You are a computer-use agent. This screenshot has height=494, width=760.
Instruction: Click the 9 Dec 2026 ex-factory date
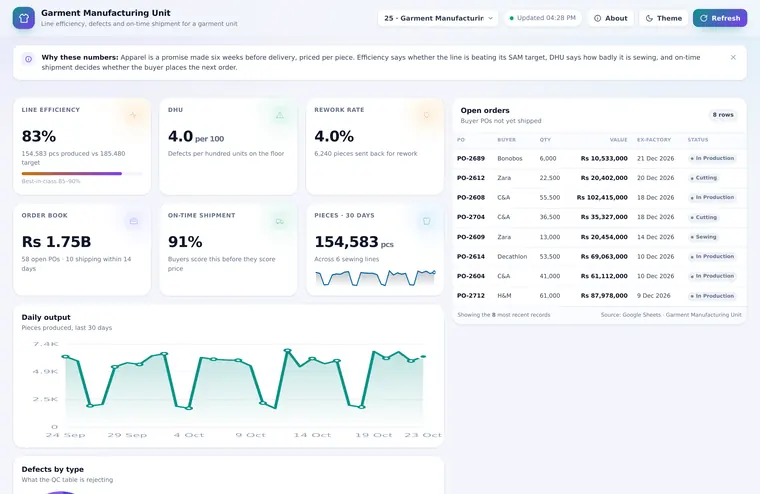tap(653, 296)
